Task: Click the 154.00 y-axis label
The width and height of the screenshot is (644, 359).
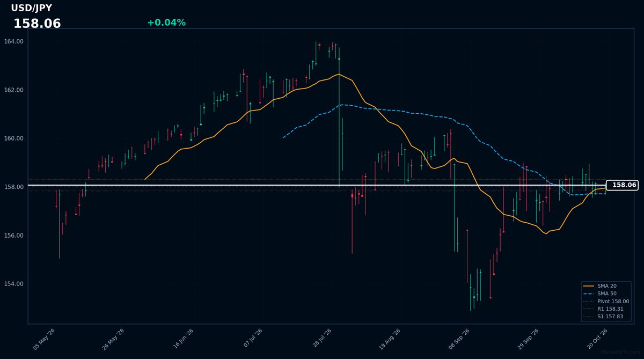Action: point(14,284)
